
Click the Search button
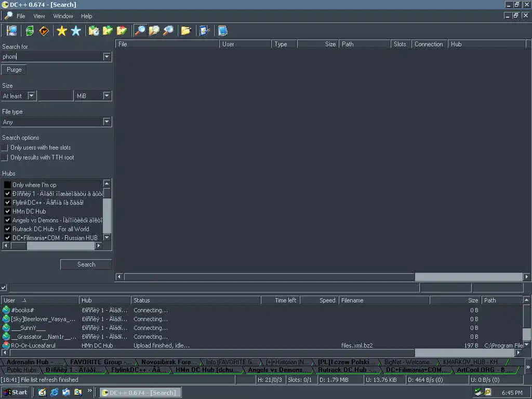coord(86,264)
